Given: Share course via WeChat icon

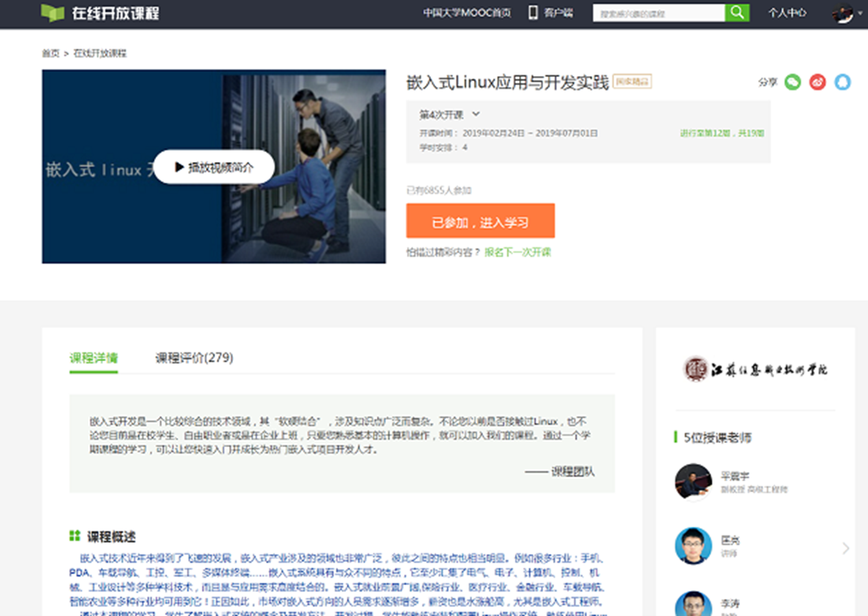Looking at the screenshot, I should (792, 82).
